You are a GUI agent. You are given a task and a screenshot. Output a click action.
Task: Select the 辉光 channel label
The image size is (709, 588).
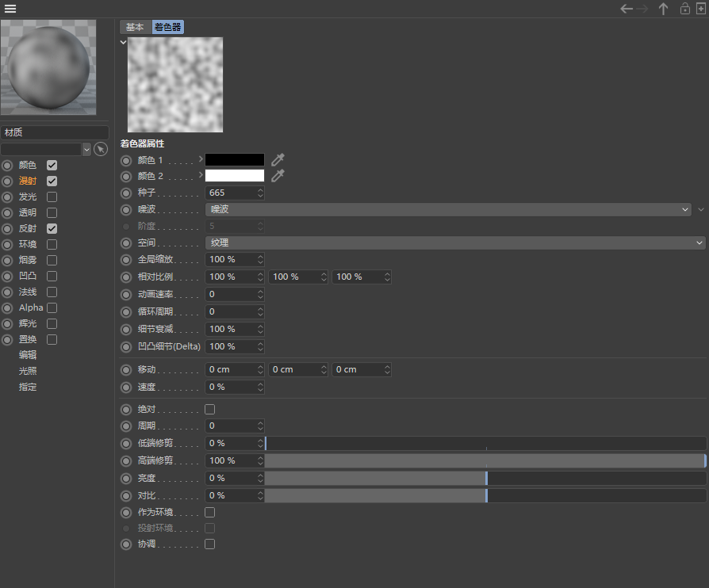click(x=28, y=323)
